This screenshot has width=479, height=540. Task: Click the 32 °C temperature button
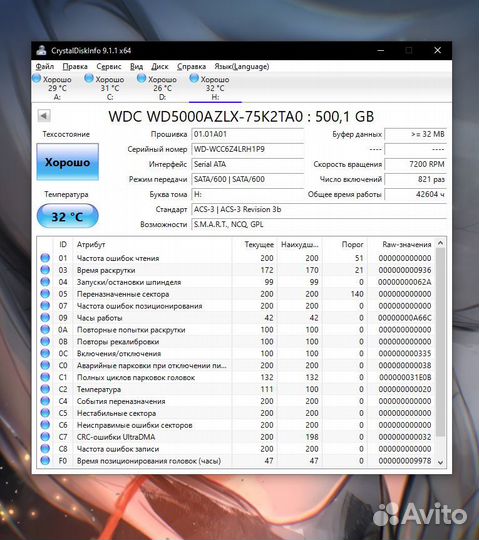click(67, 216)
